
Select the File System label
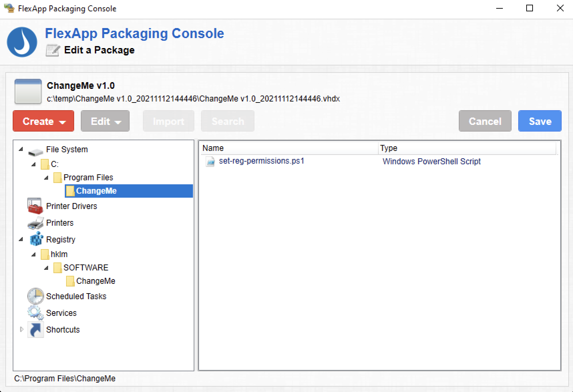(x=67, y=149)
